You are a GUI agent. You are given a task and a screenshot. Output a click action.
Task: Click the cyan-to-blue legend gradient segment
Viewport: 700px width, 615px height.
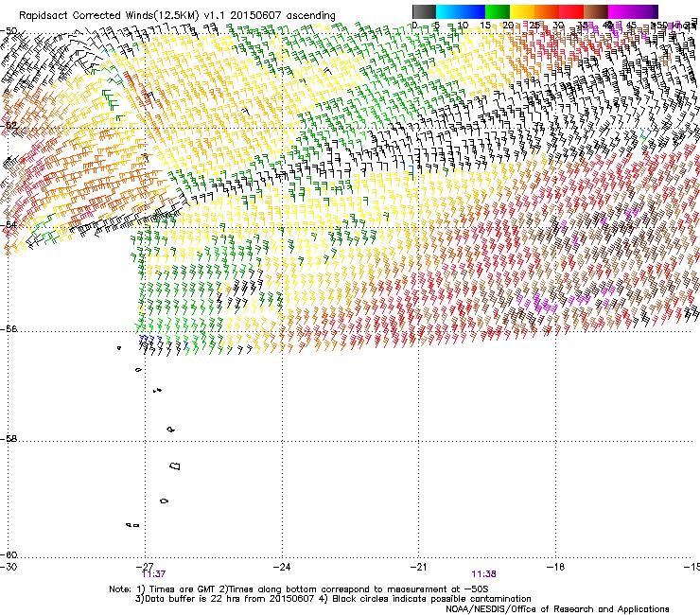461,11
